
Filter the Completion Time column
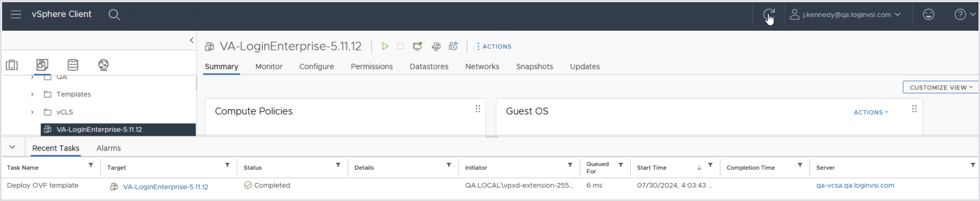click(800, 165)
